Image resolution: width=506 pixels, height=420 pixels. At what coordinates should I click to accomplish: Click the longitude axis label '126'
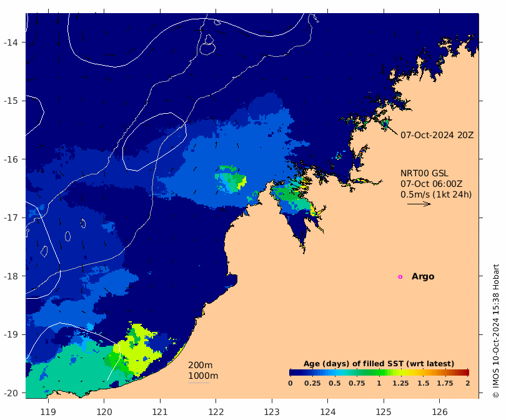pos(440,412)
